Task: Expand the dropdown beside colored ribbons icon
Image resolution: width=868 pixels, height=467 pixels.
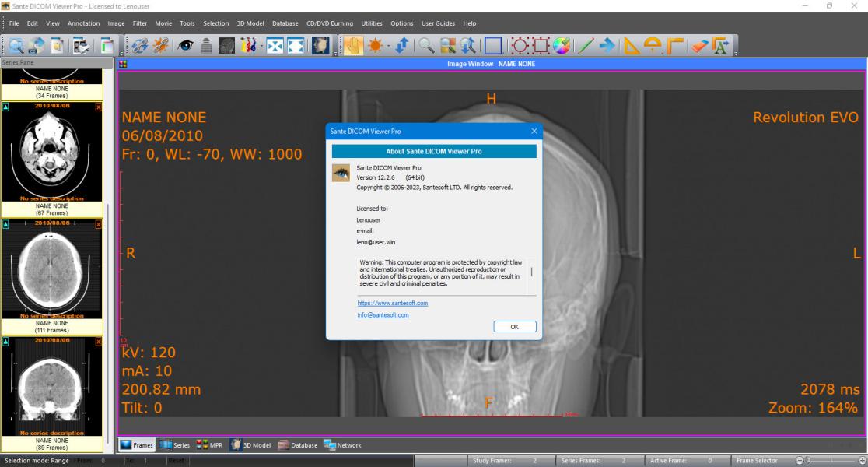Action: 261,46
